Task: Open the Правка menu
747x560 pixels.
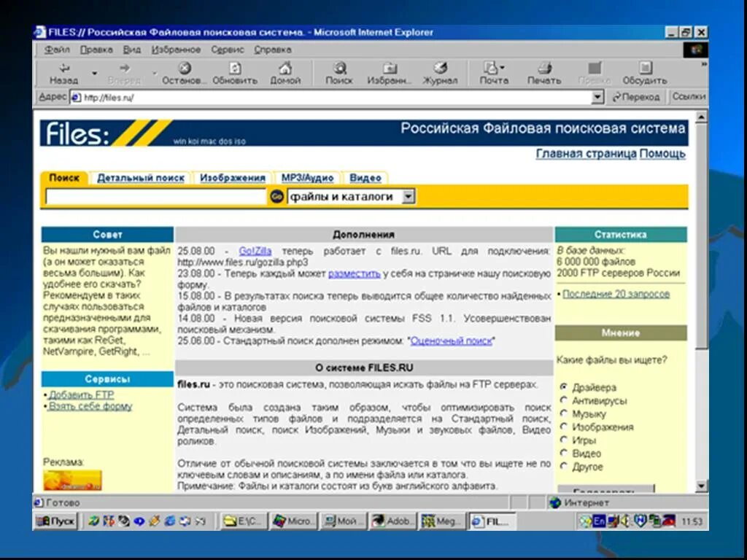Action: click(96, 50)
